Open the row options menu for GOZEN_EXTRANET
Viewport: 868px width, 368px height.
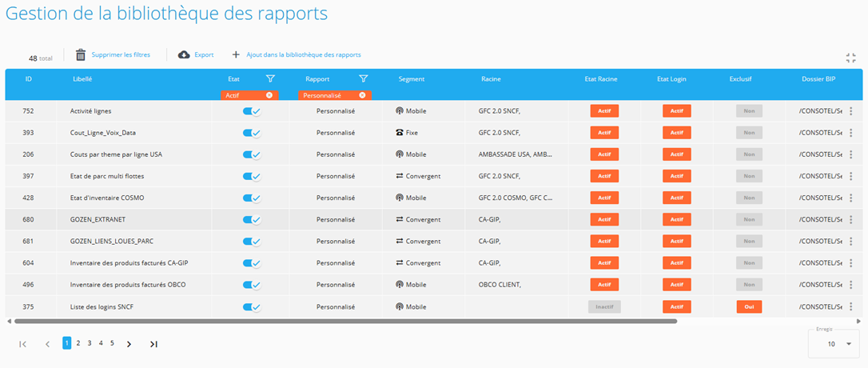click(850, 219)
